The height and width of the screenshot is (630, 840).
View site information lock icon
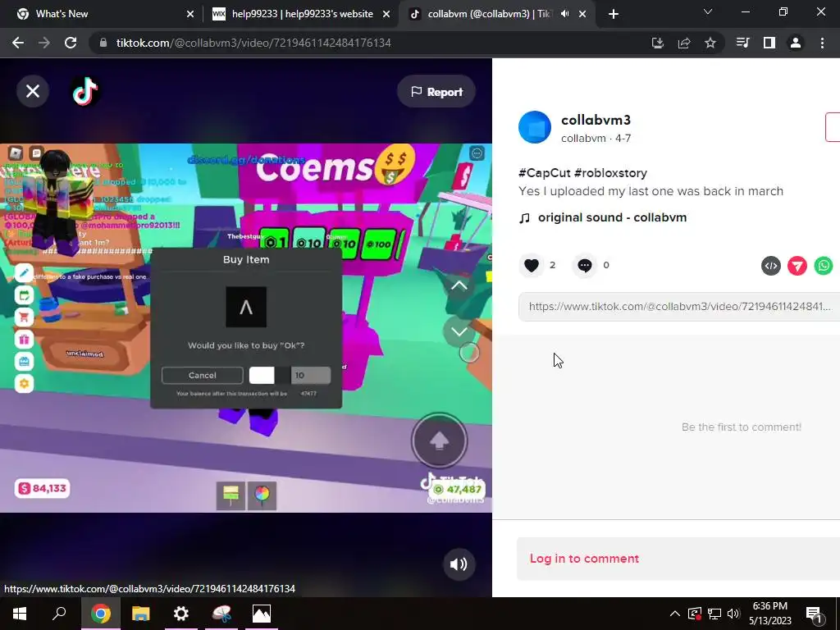[103, 43]
